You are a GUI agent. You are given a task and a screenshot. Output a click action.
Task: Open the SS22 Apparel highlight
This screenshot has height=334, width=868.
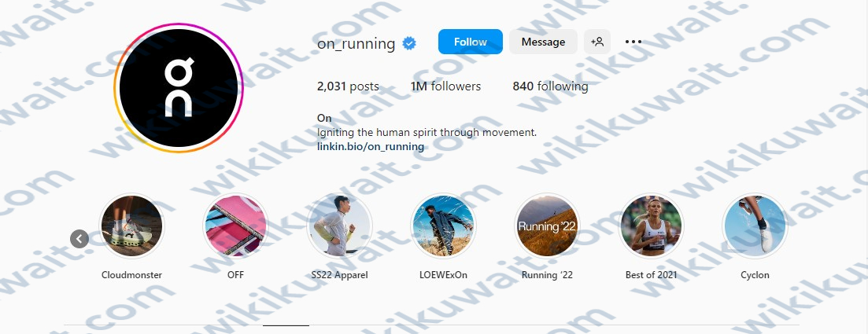click(x=339, y=226)
